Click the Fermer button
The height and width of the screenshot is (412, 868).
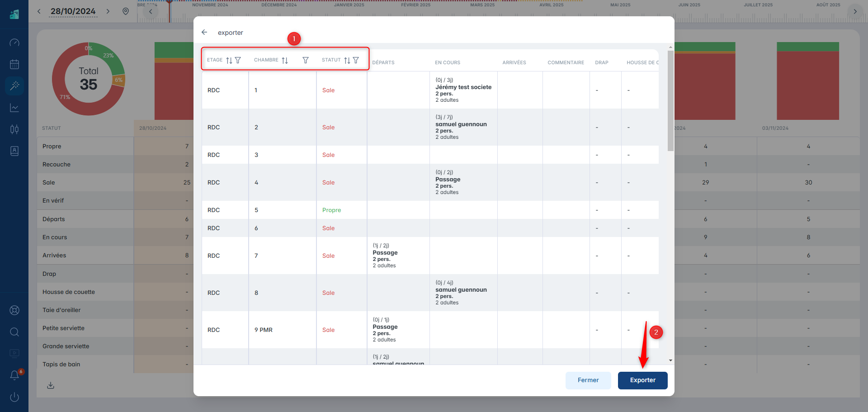[588, 380]
